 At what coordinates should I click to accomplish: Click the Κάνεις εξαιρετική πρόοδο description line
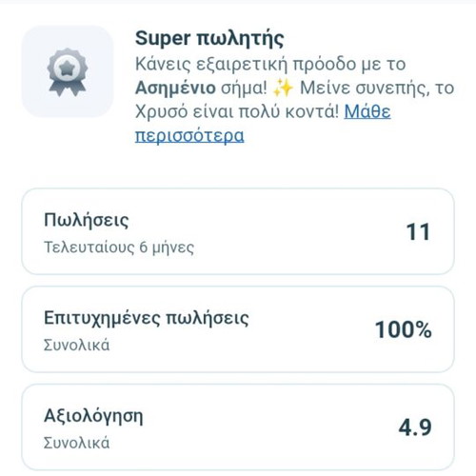click(270, 64)
